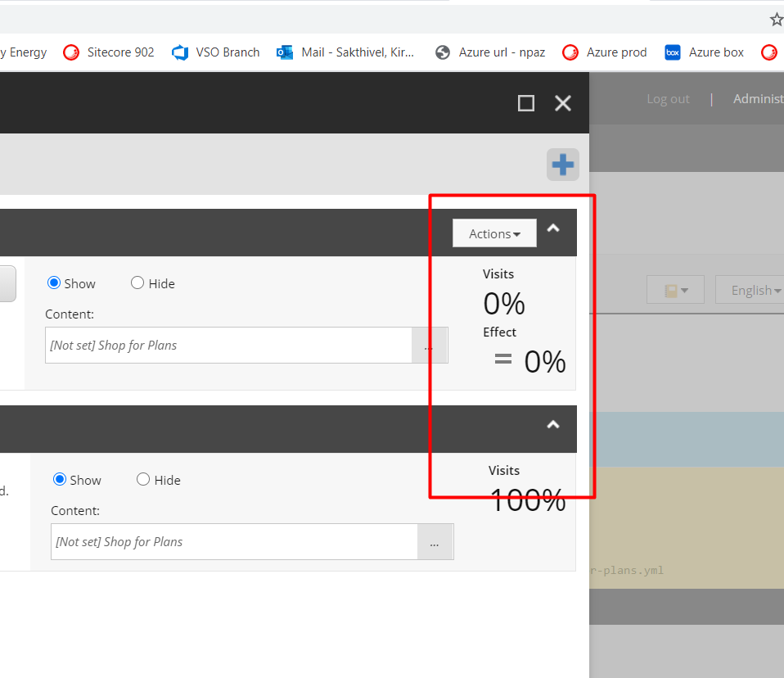
Task: Open the notebook icon dropdown in background
Action: pyautogui.click(x=675, y=290)
